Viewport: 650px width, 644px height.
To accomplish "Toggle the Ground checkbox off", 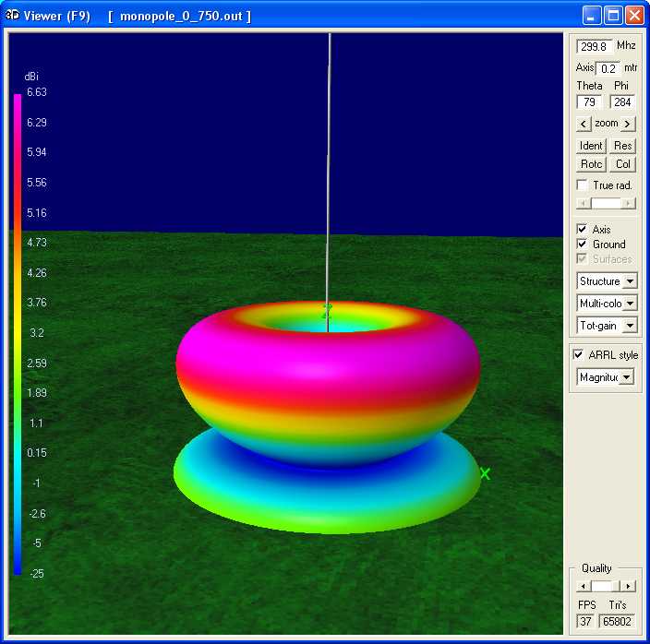I will [582, 244].
